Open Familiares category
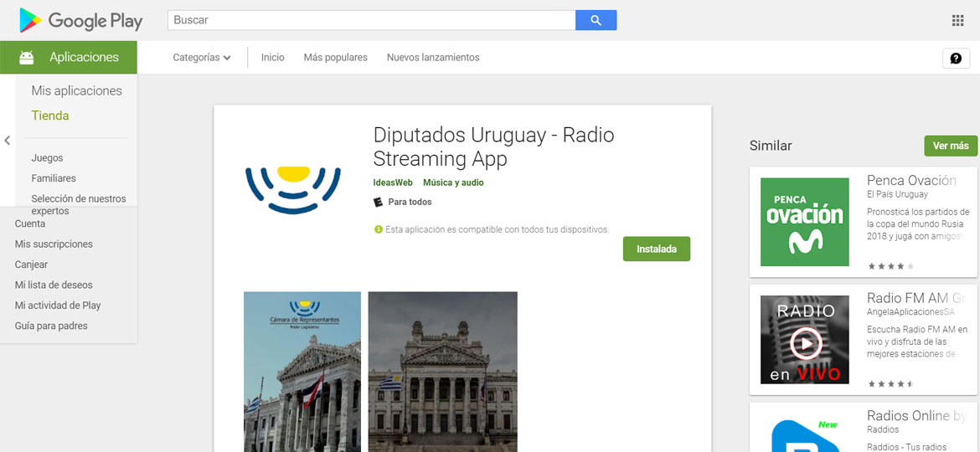Screen dimensions: 980x452 coord(54,178)
